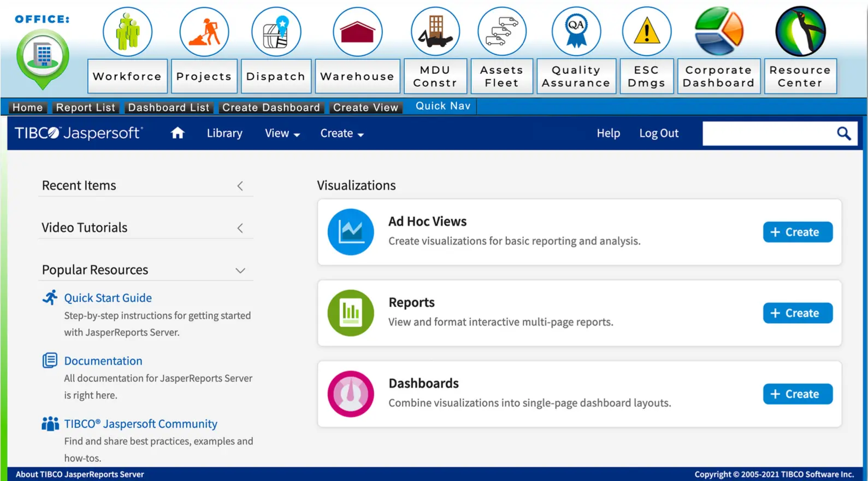Image resolution: width=868 pixels, height=481 pixels.
Task: Open the Library menu item
Action: pos(225,133)
